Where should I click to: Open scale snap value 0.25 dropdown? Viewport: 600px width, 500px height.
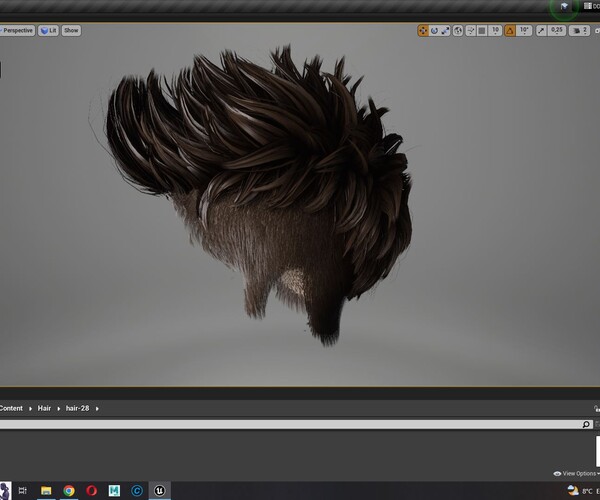(x=557, y=31)
